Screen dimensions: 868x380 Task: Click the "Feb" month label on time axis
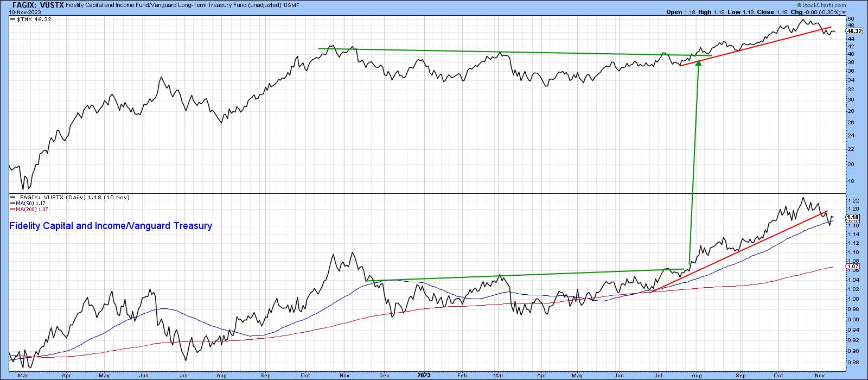tap(462, 375)
